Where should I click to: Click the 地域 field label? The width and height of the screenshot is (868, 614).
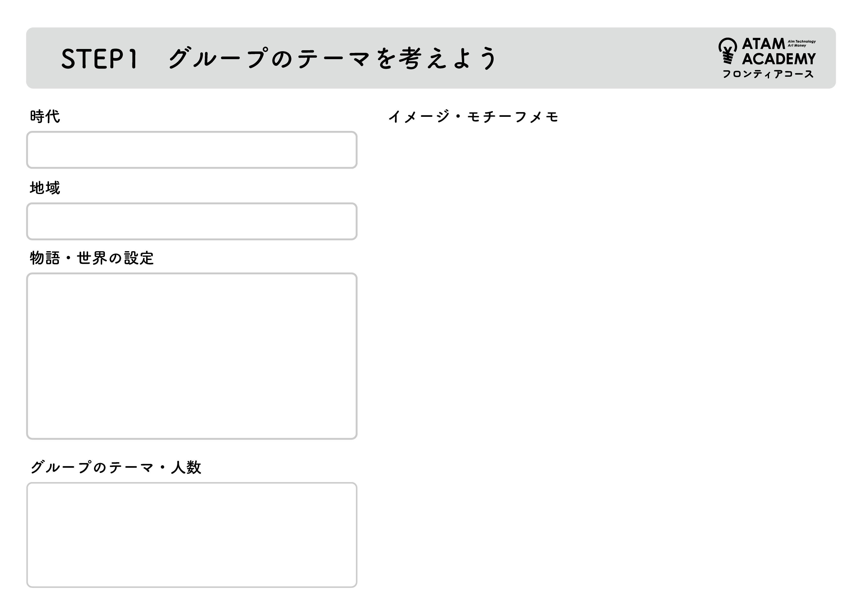[45, 188]
